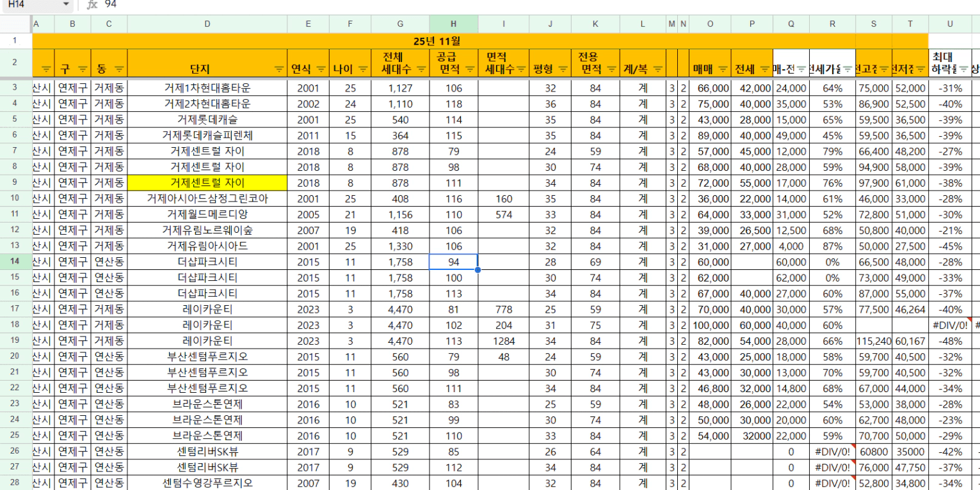The height and width of the screenshot is (490, 980).
Task: Open filter dropdown for 동 column
Action: (x=119, y=69)
